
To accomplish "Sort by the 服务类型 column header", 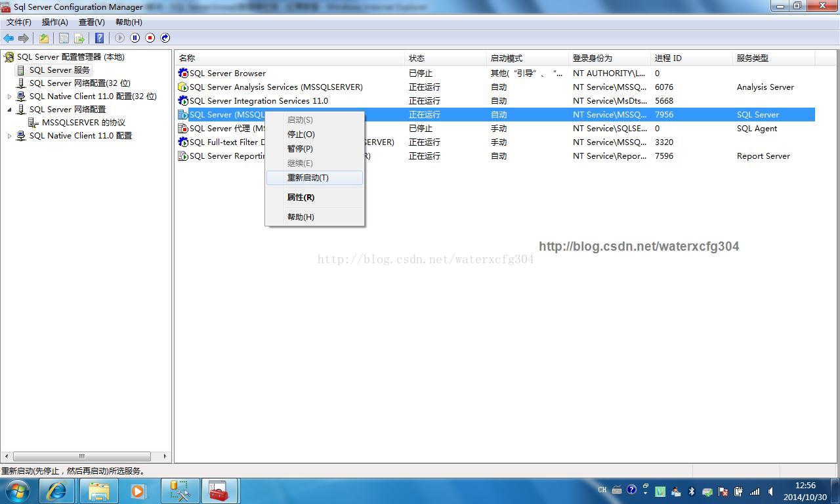I will click(774, 58).
